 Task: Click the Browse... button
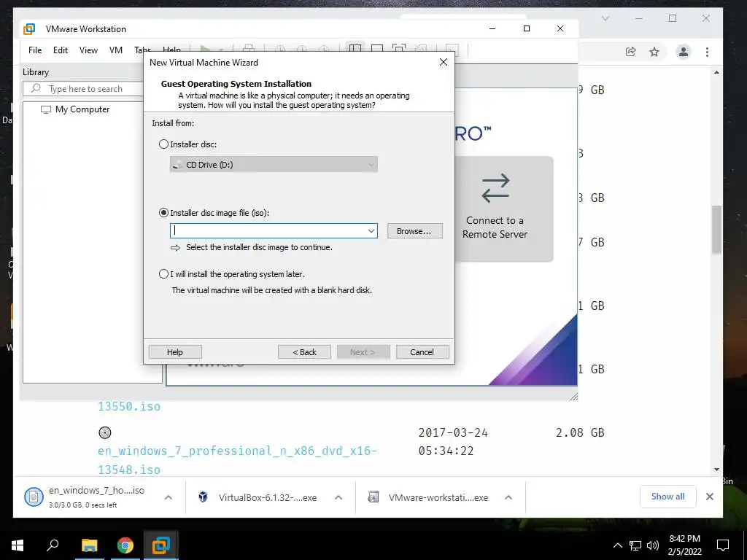click(x=414, y=231)
